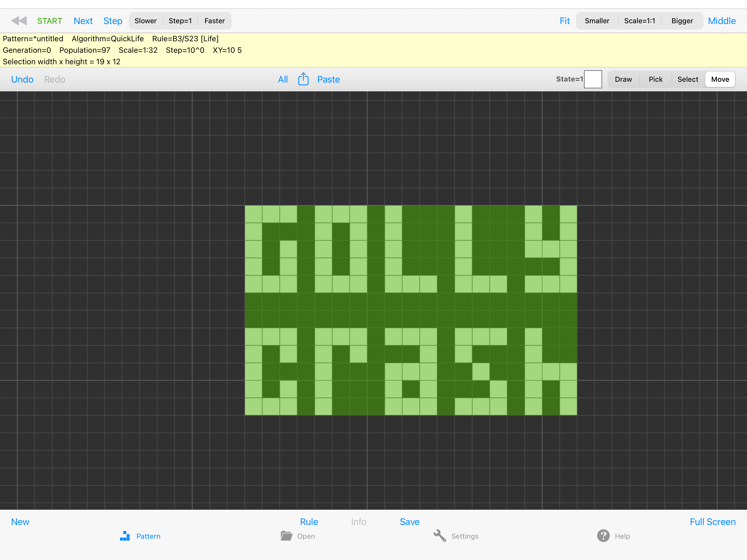747x560 pixels.
Task: Click 'Rule=B3/S23 [Life]' status text
Action: click(x=185, y=39)
